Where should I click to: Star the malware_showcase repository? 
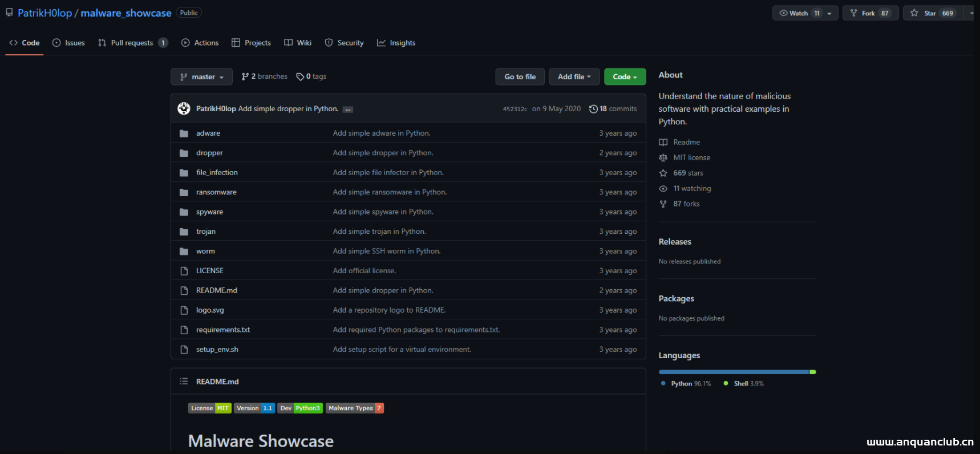(x=932, y=13)
